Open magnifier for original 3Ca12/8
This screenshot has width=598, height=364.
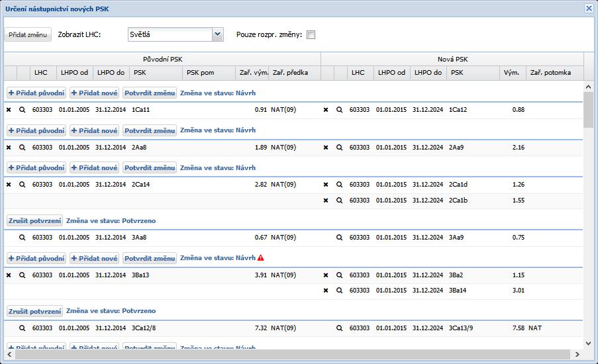(22, 328)
